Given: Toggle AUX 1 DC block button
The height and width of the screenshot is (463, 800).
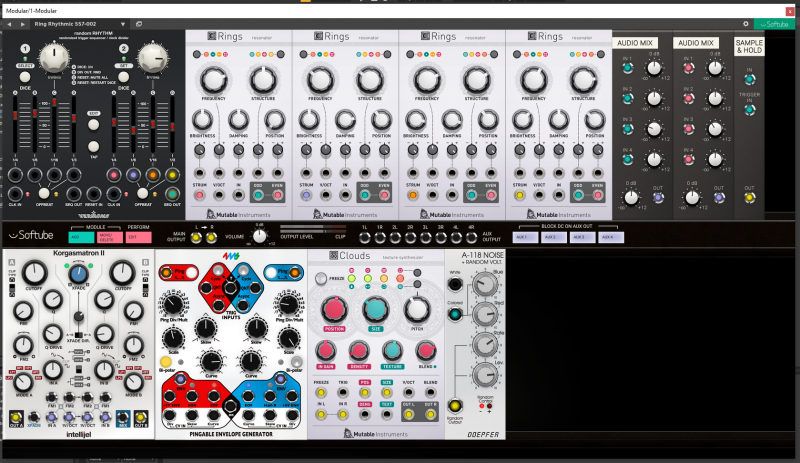Looking at the screenshot, I should point(526,237).
